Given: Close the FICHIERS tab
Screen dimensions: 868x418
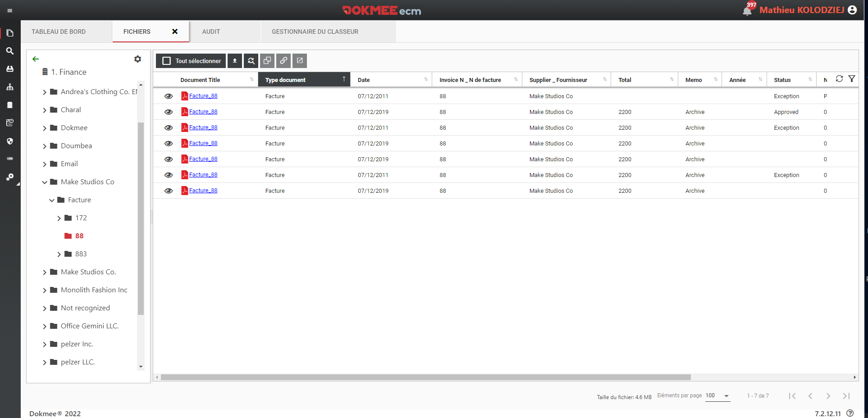Looking at the screenshot, I should tap(175, 32).
